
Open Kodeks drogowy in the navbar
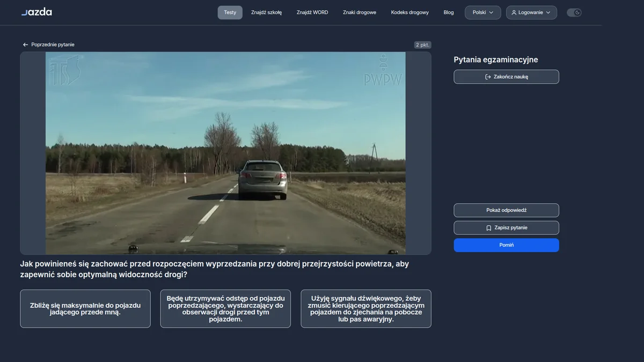[x=410, y=13]
